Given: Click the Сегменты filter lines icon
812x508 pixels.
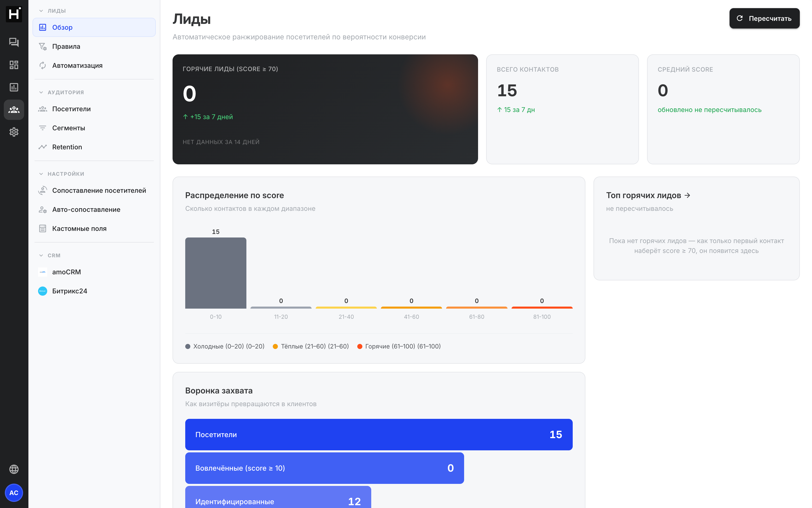Looking at the screenshot, I should [x=43, y=128].
